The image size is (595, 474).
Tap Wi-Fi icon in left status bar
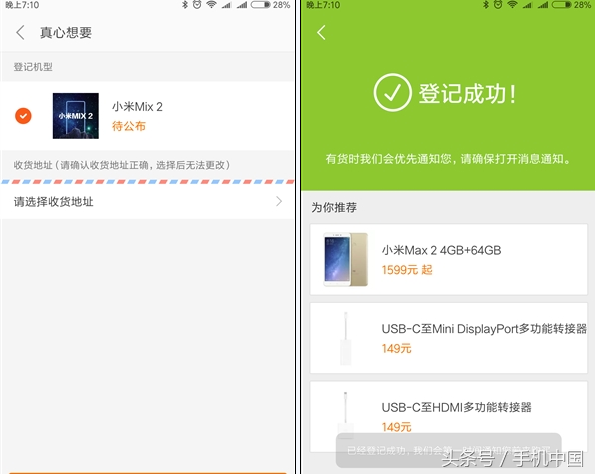pyautogui.click(x=211, y=5)
